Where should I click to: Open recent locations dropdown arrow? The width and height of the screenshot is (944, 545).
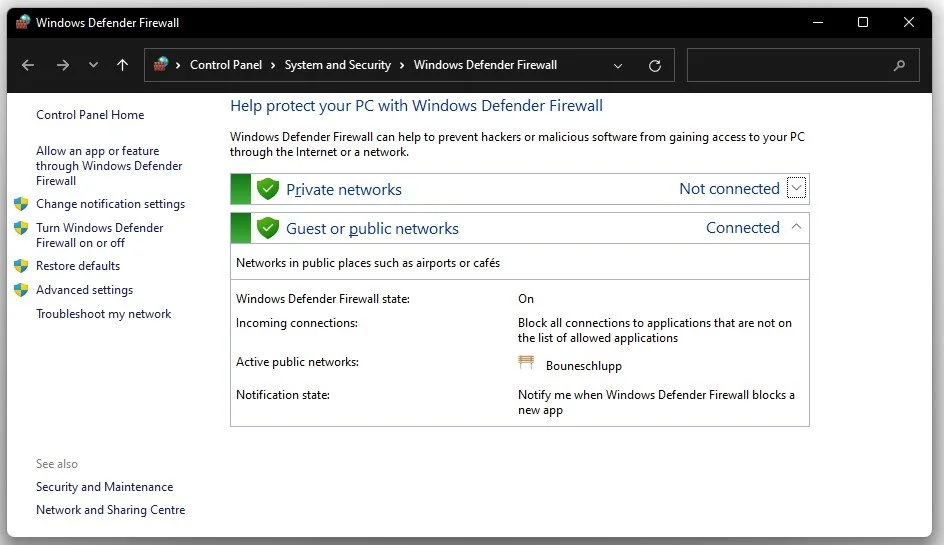93,65
